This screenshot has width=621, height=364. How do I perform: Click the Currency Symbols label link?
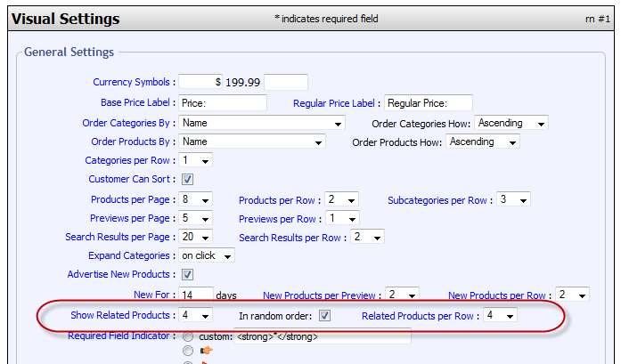(133, 83)
